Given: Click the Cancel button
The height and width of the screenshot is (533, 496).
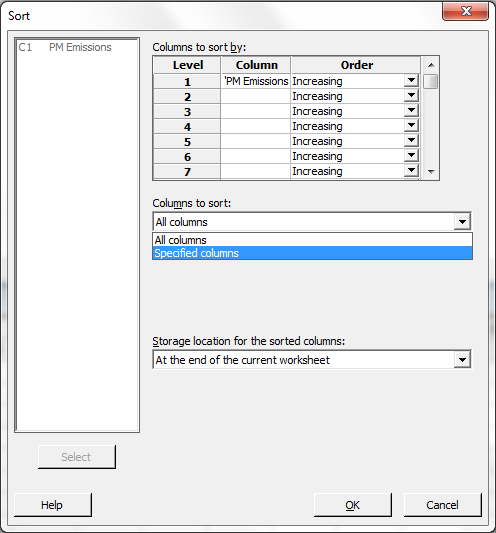Looking at the screenshot, I should click(x=442, y=505).
